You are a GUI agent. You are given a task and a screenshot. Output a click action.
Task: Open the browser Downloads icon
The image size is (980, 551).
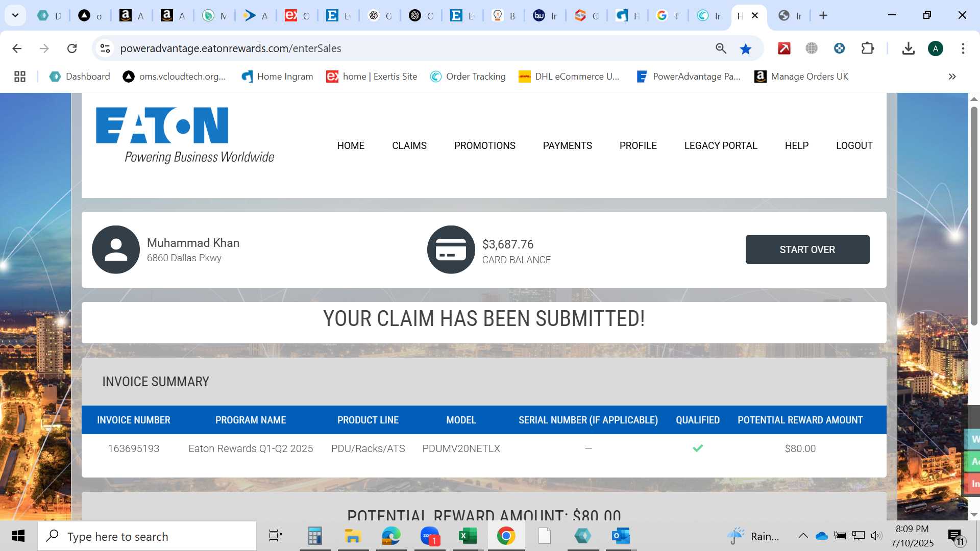point(908,48)
